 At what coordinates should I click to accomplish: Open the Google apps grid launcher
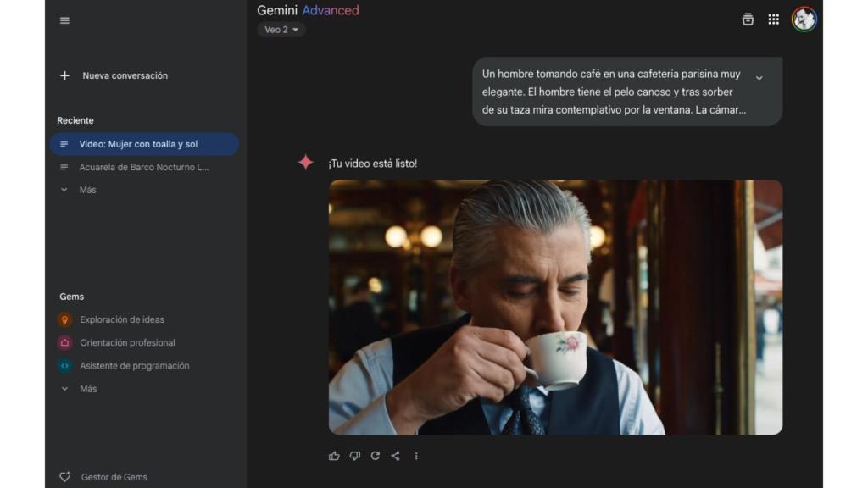tap(773, 19)
